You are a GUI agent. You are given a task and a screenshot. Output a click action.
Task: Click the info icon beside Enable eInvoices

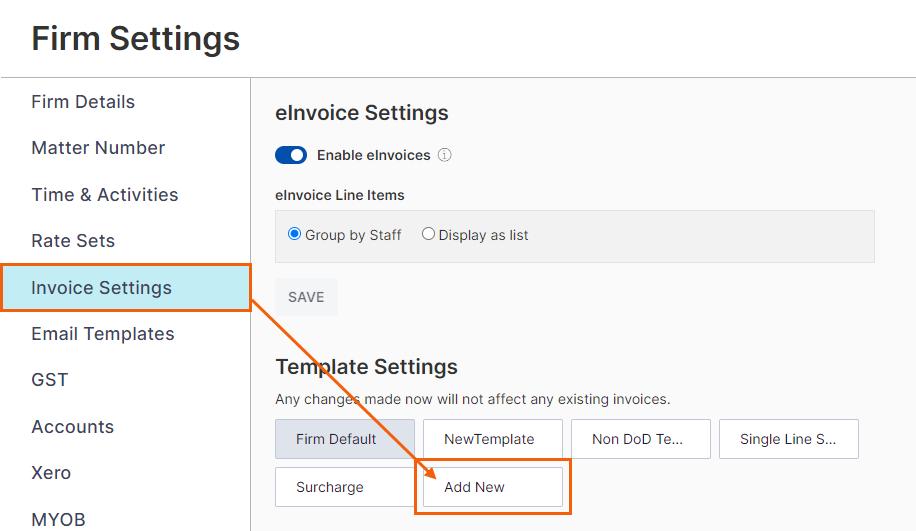pyautogui.click(x=445, y=155)
